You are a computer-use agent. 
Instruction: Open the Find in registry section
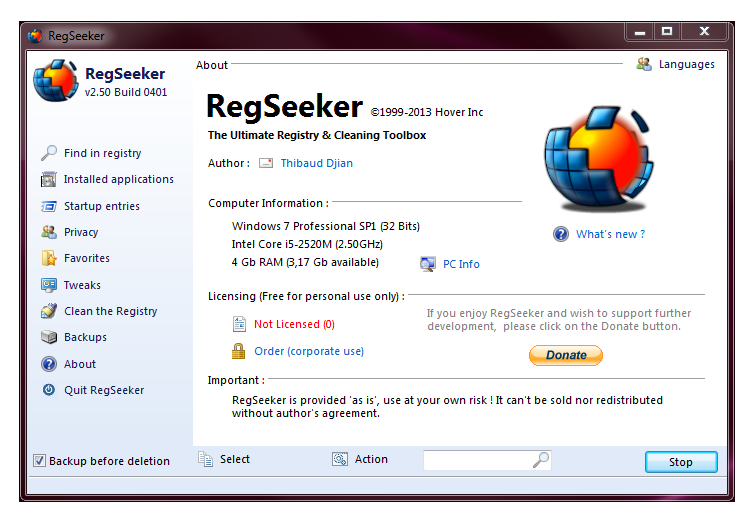[x=103, y=153]
